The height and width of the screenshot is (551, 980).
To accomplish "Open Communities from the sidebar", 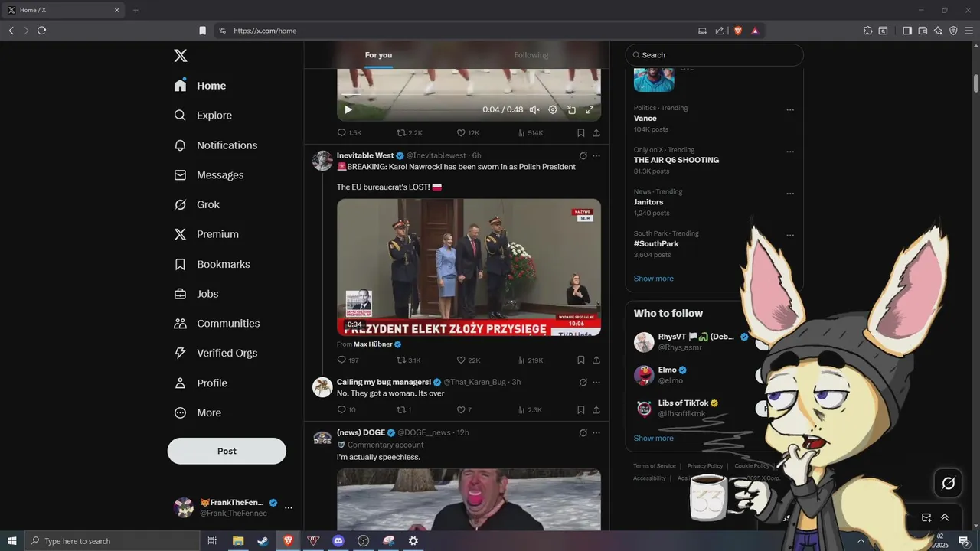I will 217,324.
